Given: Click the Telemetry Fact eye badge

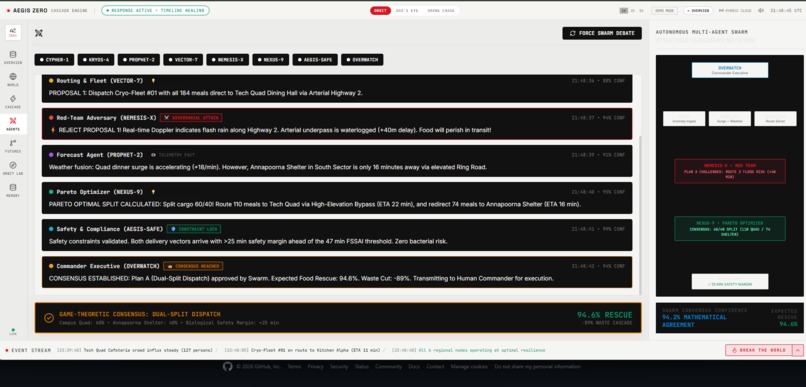Looking at the screenshot, I should (173, 155).
